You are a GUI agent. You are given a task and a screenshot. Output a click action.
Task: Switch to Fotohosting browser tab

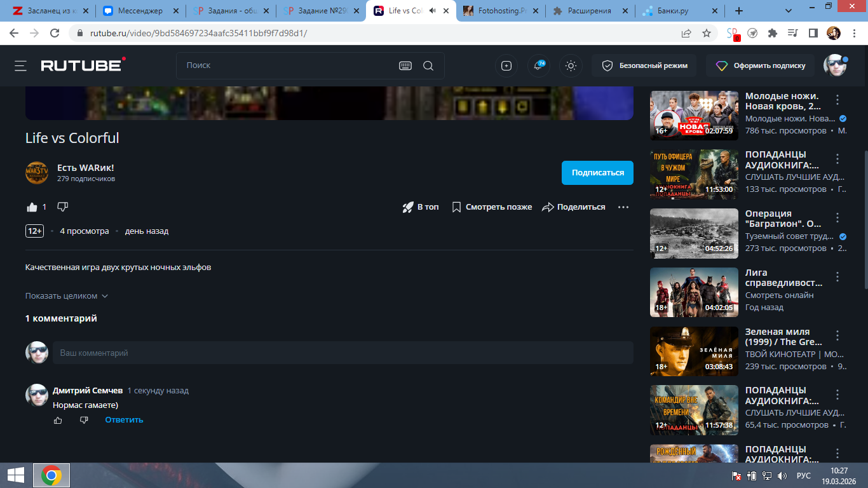(x=501, y=11)
